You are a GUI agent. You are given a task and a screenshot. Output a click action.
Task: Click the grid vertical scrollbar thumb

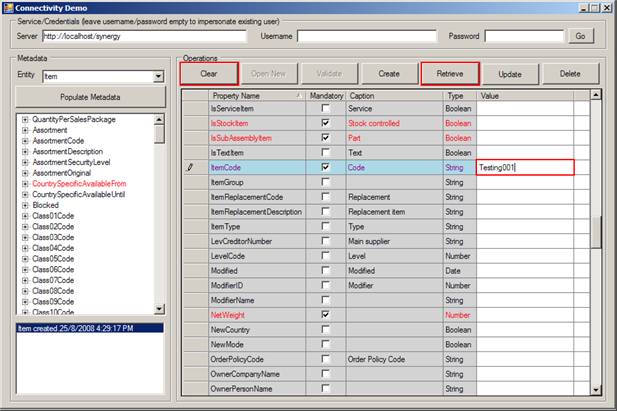point(596,232)
